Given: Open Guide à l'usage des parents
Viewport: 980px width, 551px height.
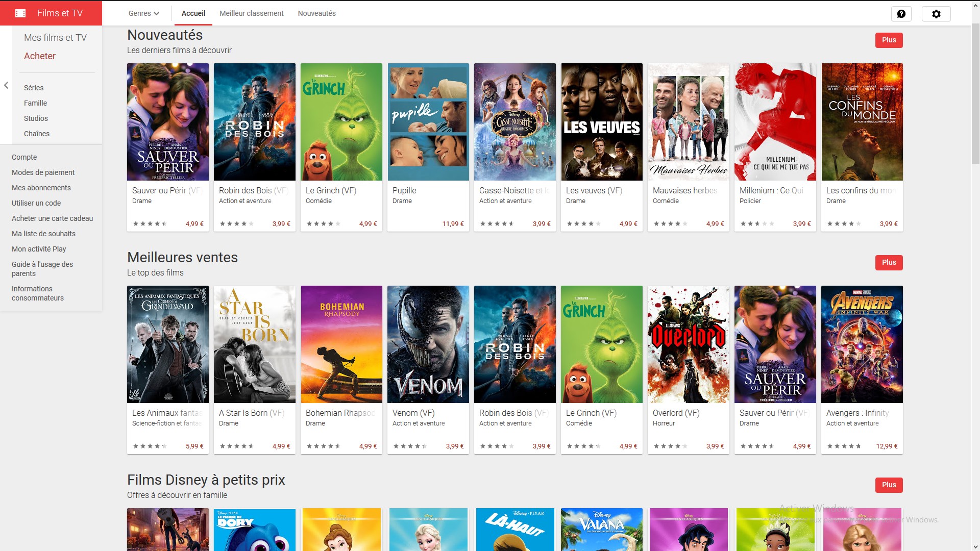Looking at the screenshot, I should coord(42,269).
